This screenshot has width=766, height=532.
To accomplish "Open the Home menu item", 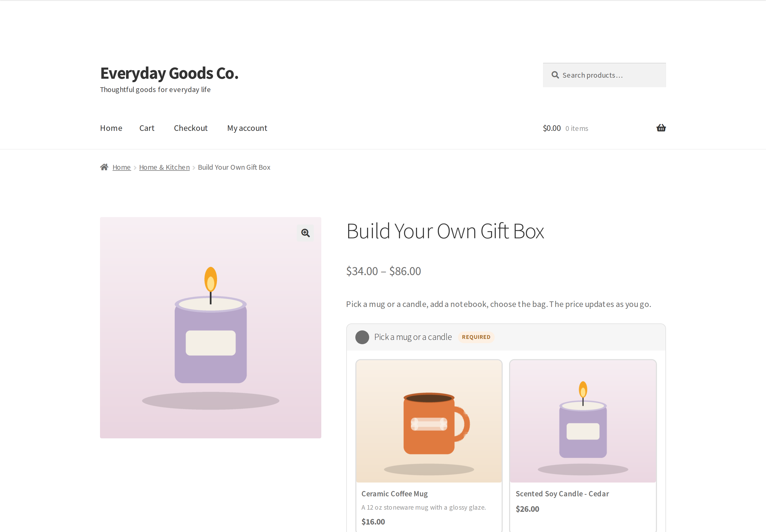I will pos(111,128).
